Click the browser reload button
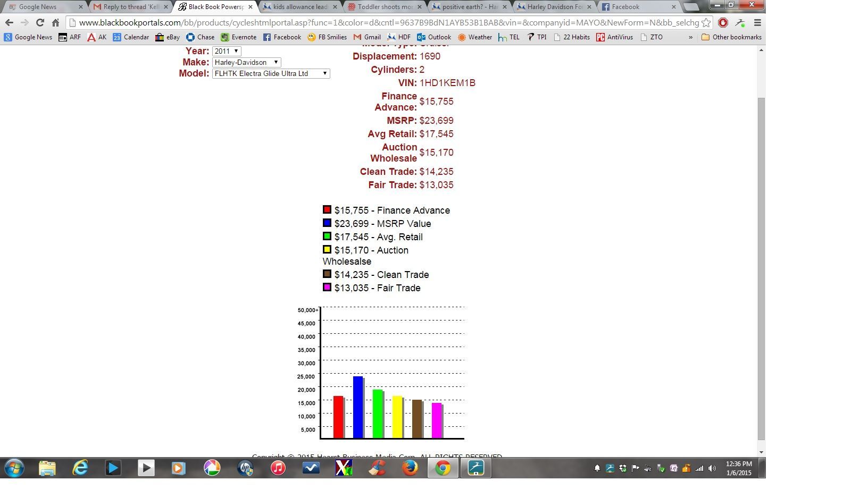The width and height of the screenshot is (868, 489). [x=40, y=23]
